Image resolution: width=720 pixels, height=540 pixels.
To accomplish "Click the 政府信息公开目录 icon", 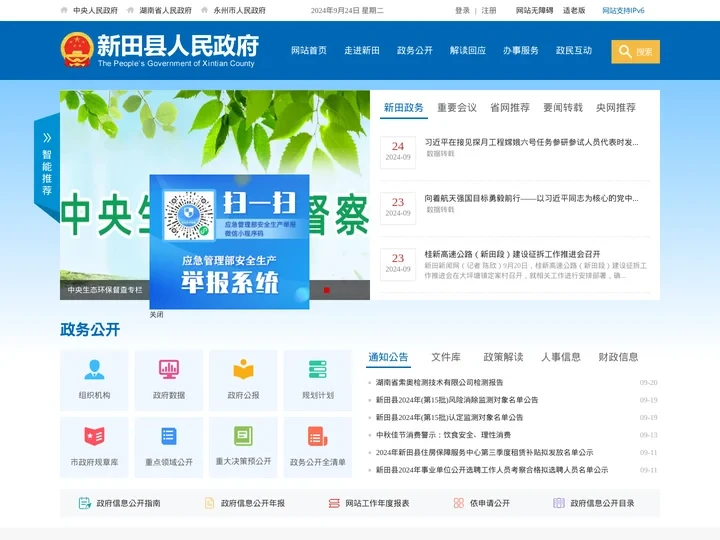I will [x=559, y=503].
